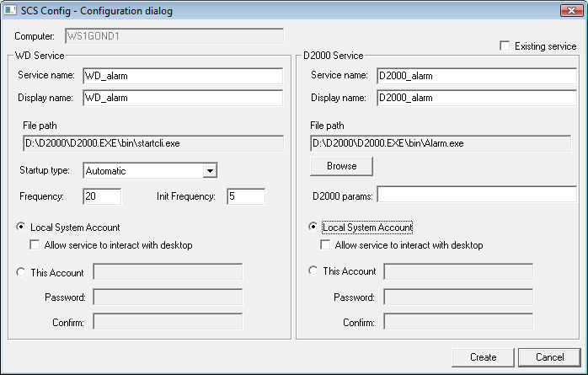Viewport: 588px width, 375px height.
Task: Choose D2000 Service This Account radio
Action: coord(314,271)
